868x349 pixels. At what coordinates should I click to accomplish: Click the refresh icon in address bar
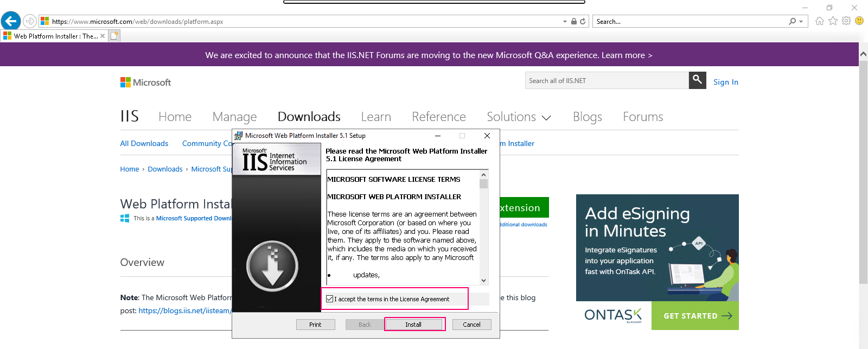pyautogui.click(x=583, y=22)
